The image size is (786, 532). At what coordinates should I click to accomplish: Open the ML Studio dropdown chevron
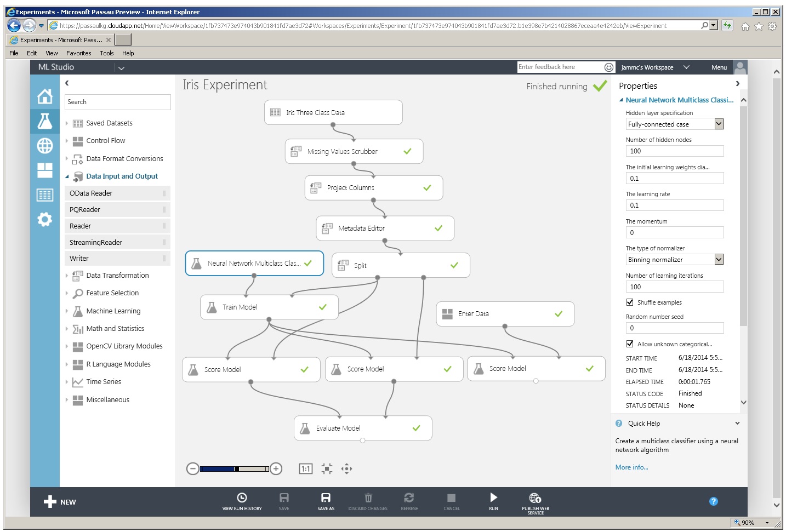121,68
